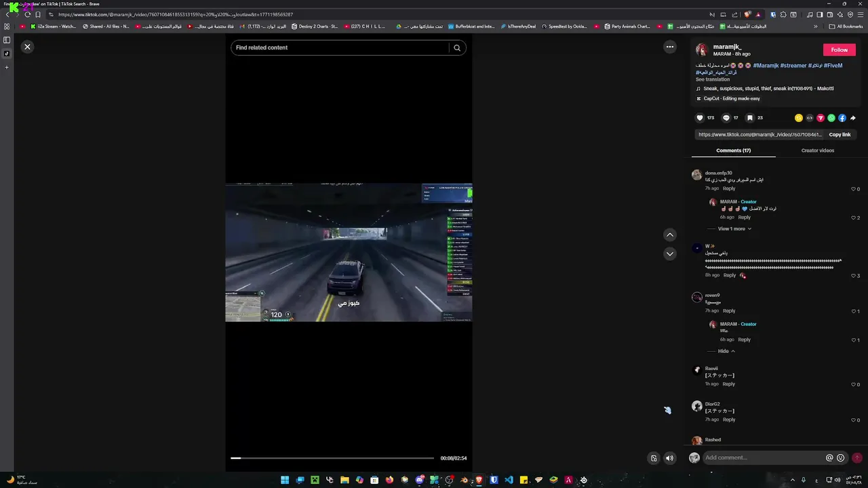Like roven9's comment
The height and width of the screenshot is (488, 868).
click(x=854, y=312)
